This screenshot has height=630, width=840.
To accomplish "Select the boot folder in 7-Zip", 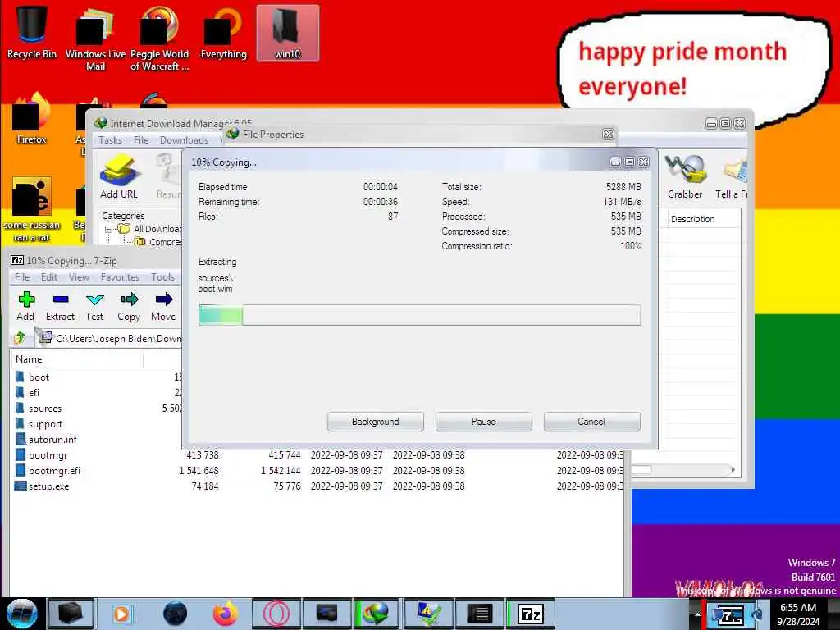I will coord(39,377).
